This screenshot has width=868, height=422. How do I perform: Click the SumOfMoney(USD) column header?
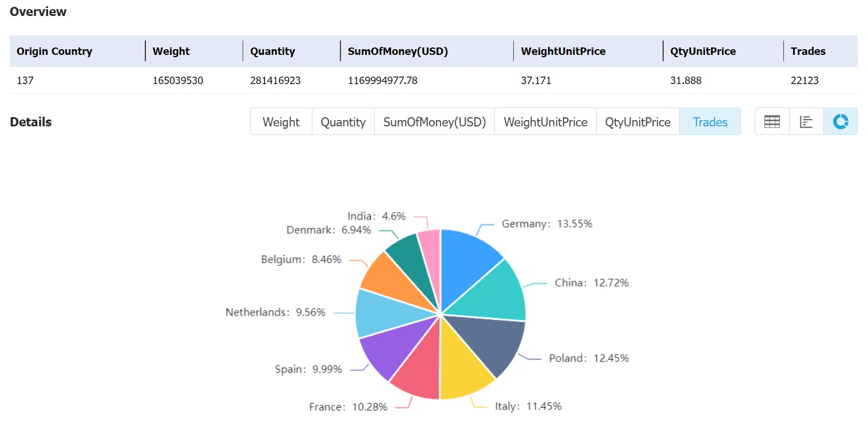tap(398, 51)
